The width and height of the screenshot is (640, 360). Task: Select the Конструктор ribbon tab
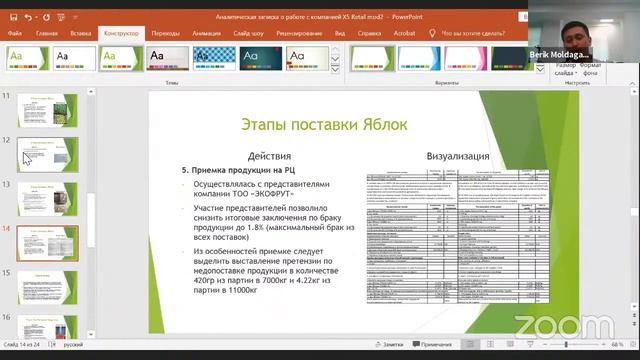click(x=121, y=33)
